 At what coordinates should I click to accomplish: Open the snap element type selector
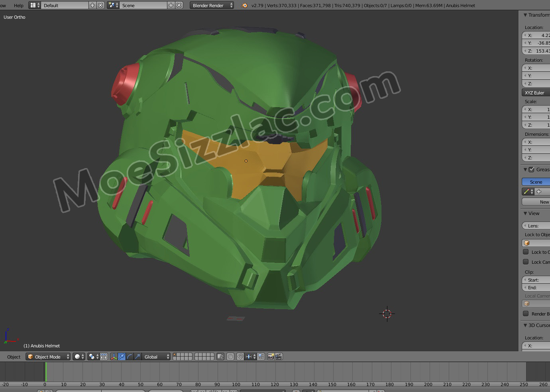(250, 357)
